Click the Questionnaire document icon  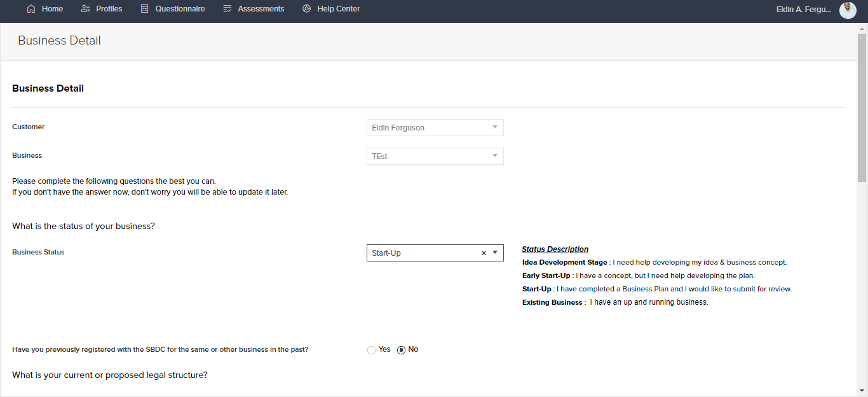click(x=145, y=9)
